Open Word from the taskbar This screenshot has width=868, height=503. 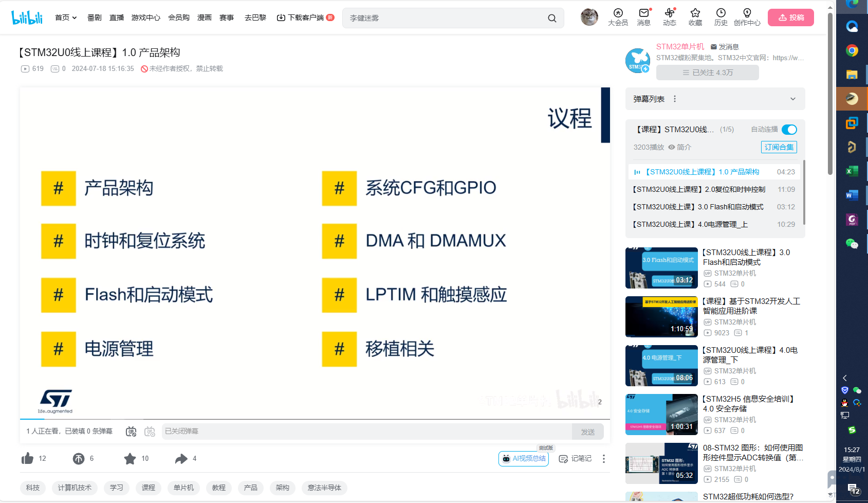(x=852, y=195)
